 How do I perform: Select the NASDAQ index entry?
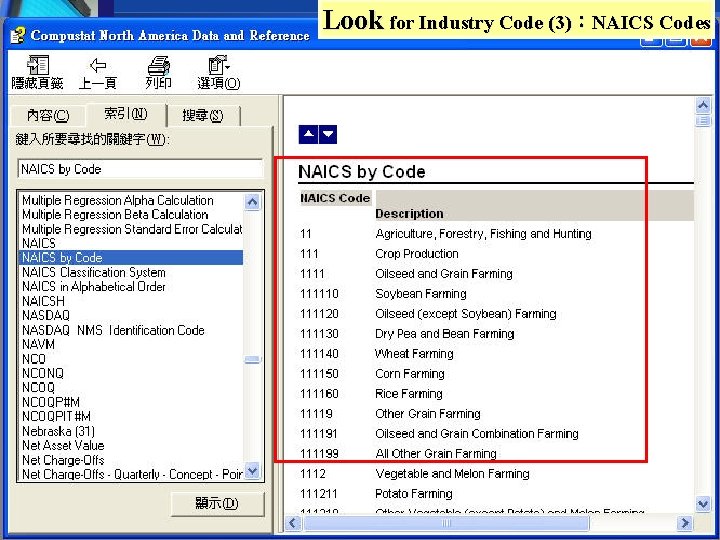tap(46, 315)
